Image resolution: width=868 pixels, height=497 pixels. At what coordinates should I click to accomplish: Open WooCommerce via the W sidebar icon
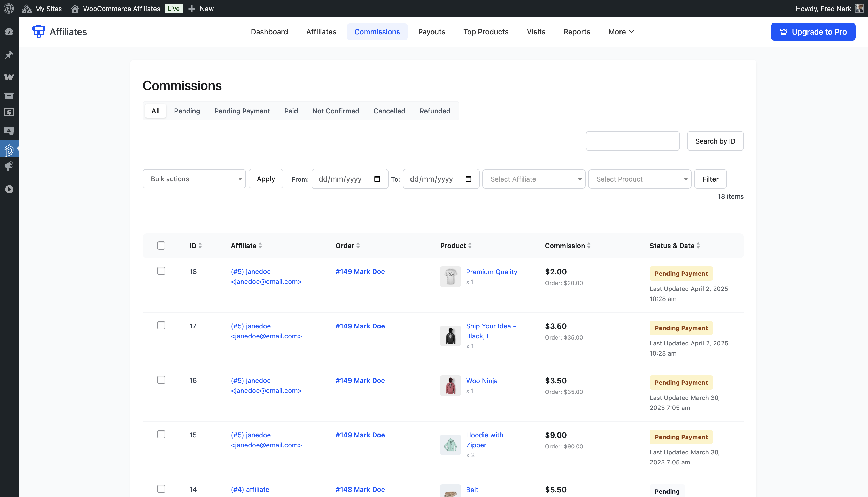pos(9,77)
